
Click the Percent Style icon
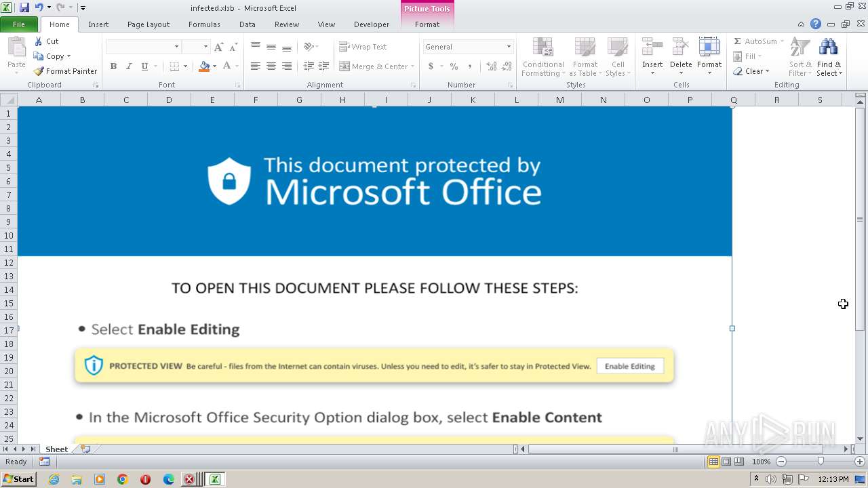point(454,66)
